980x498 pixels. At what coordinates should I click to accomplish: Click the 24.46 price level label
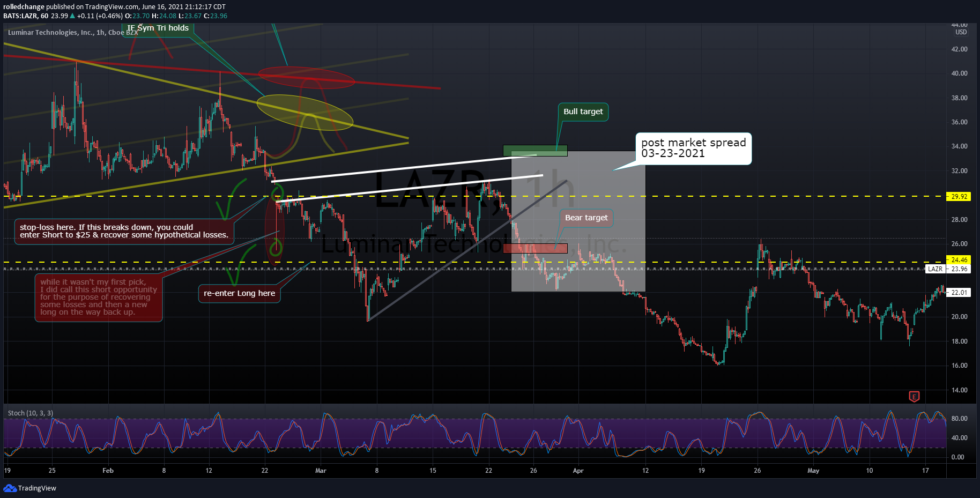[959, 260]
